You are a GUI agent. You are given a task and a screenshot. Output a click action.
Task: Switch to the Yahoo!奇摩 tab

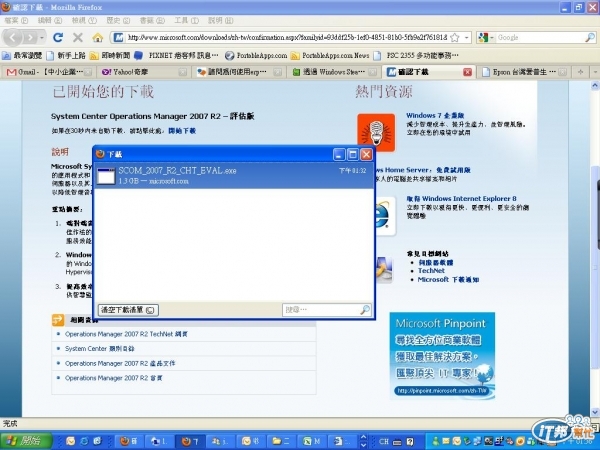pyautogui.click(x=144, y=72)
